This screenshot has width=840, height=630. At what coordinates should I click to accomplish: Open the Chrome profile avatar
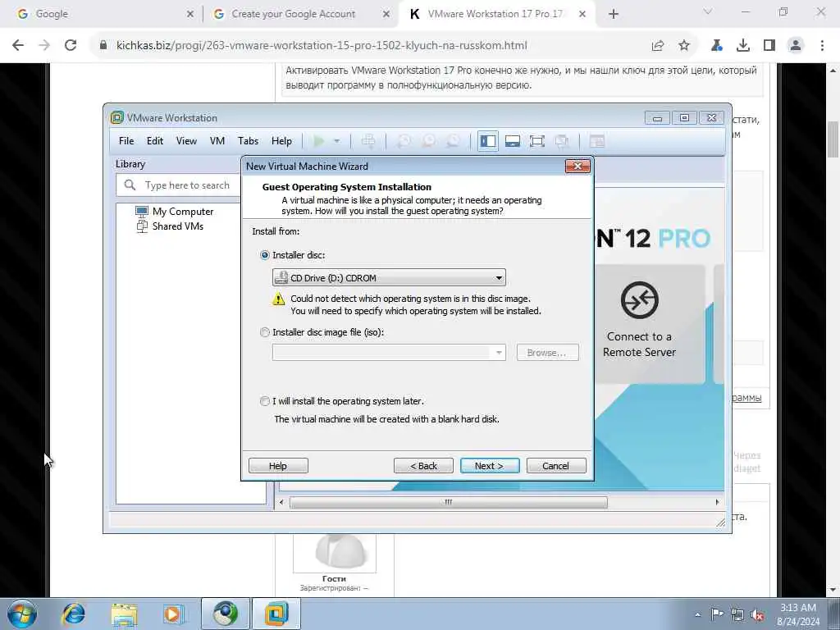(796, 46)
